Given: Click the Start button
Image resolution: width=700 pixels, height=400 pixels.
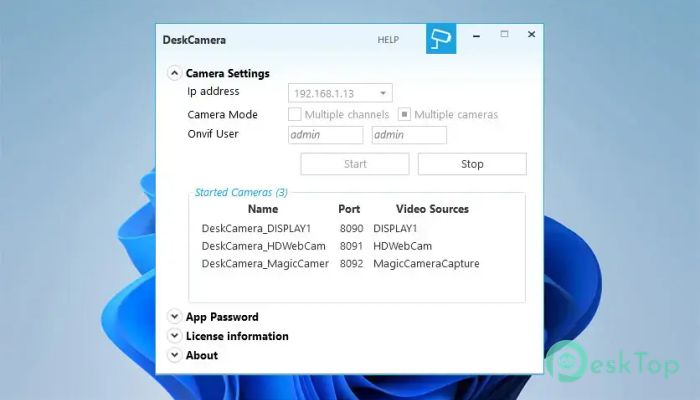Looking at the screenshot, I should pyautogui.click(x=355, y=164).
